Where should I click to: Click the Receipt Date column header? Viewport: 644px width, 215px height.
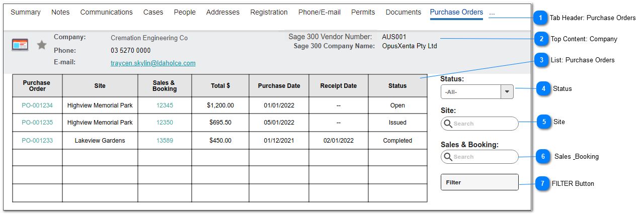(x=339, y=86)
